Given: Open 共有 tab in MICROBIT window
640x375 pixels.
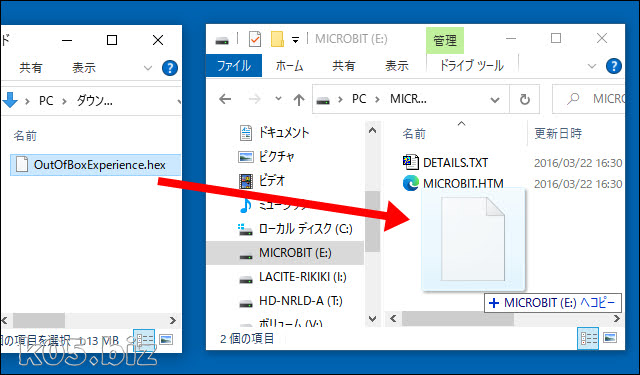Looking at the screenshot, I should pyautogui.click(x=343, y=66).
